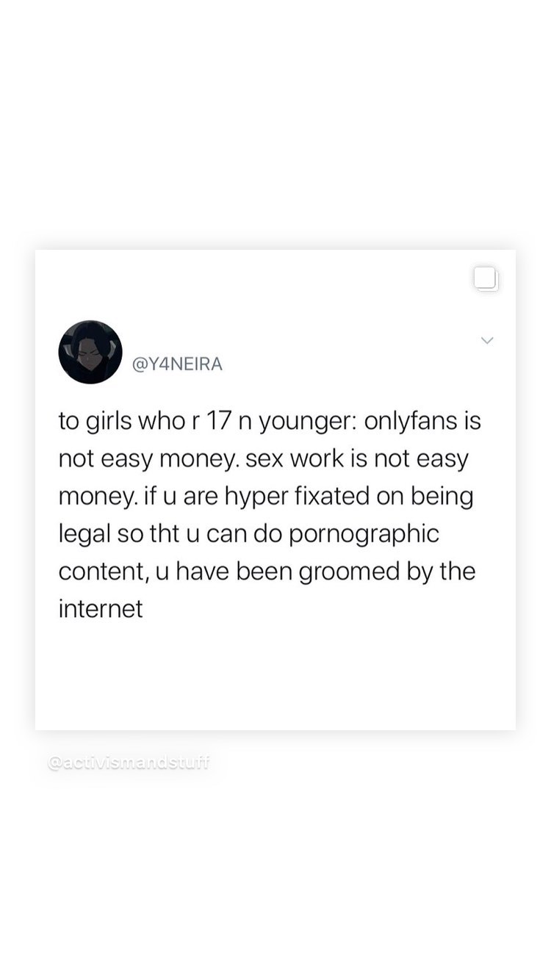551x980 pixels.
Task: Tap the word "money." starting the third line
Action: (94, 497)
